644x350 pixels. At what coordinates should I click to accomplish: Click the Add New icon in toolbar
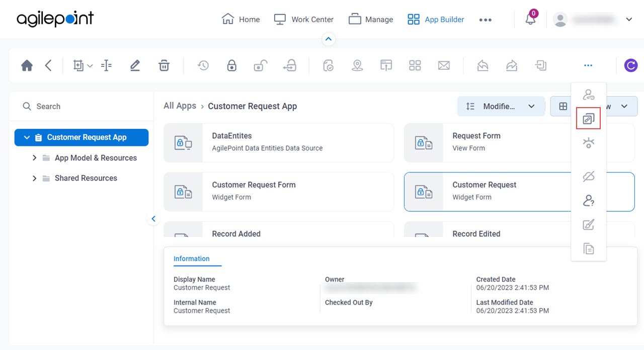click(78, 65)
